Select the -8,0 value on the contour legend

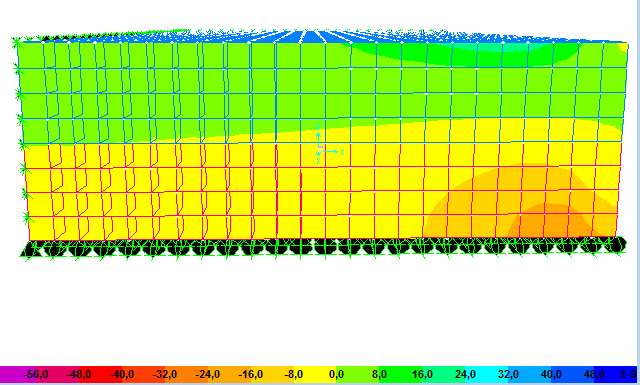[293, 374]
